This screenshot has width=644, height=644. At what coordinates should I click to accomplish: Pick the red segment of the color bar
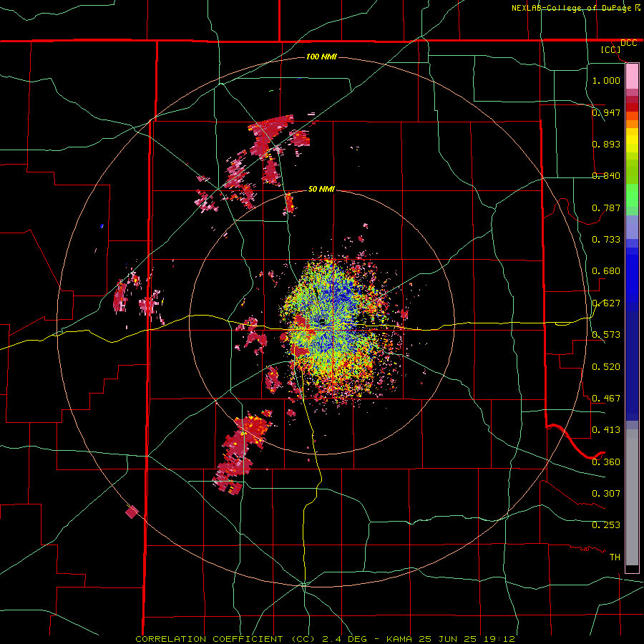click(x=632, y=107)
